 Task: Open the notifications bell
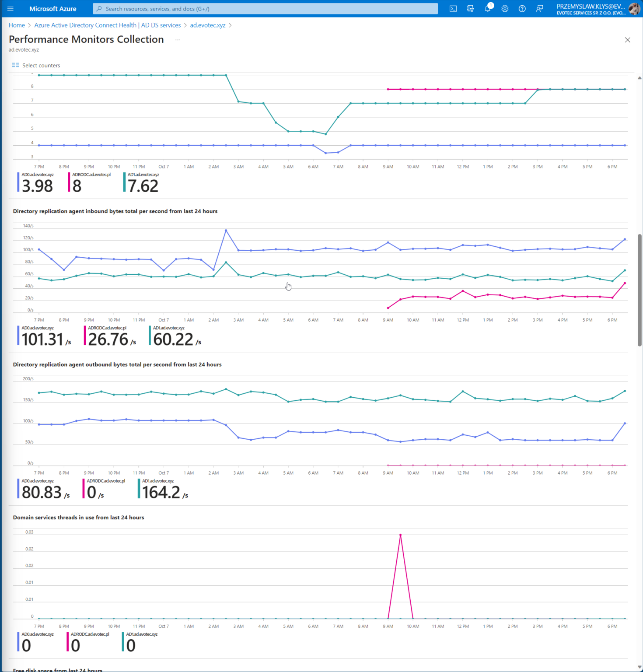[488, 8]
